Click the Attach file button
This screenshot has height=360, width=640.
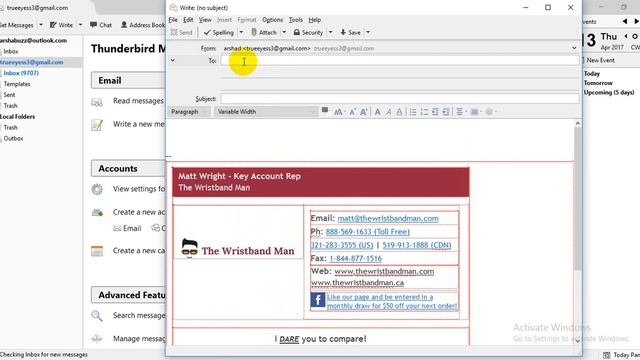pos(264,32)
